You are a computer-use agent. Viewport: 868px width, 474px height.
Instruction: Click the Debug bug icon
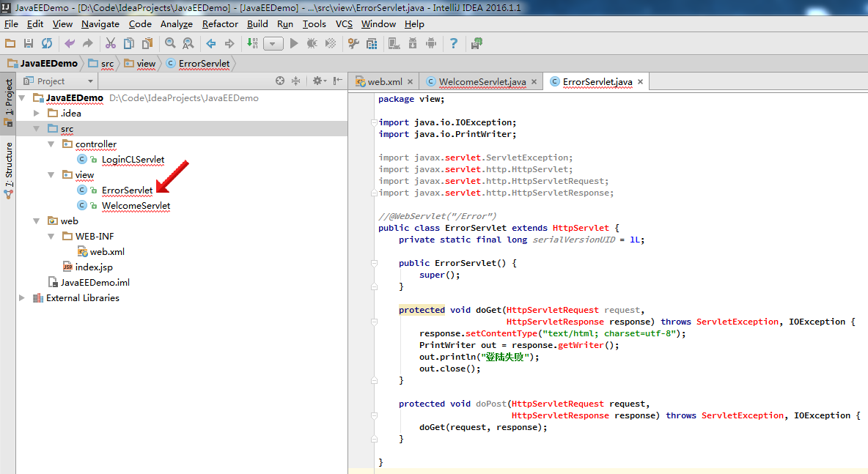pyautogui.click(x=312, y=43)
